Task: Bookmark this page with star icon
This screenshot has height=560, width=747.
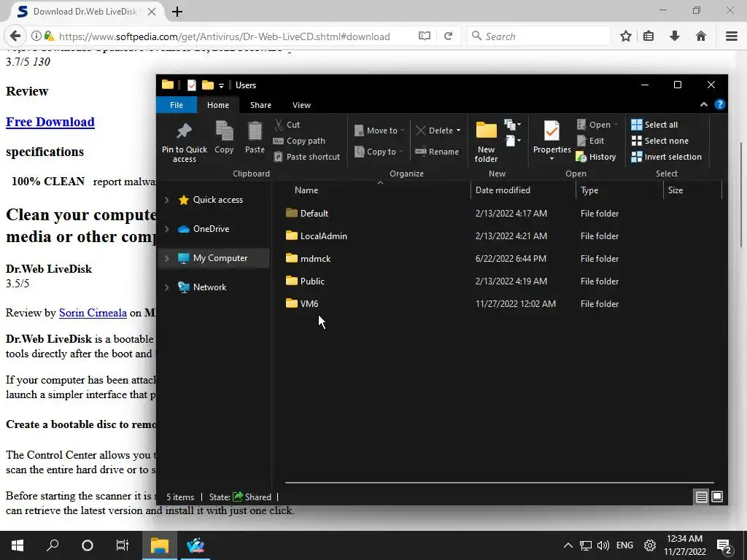Action: pyautogui.click(x=626, y=36)
